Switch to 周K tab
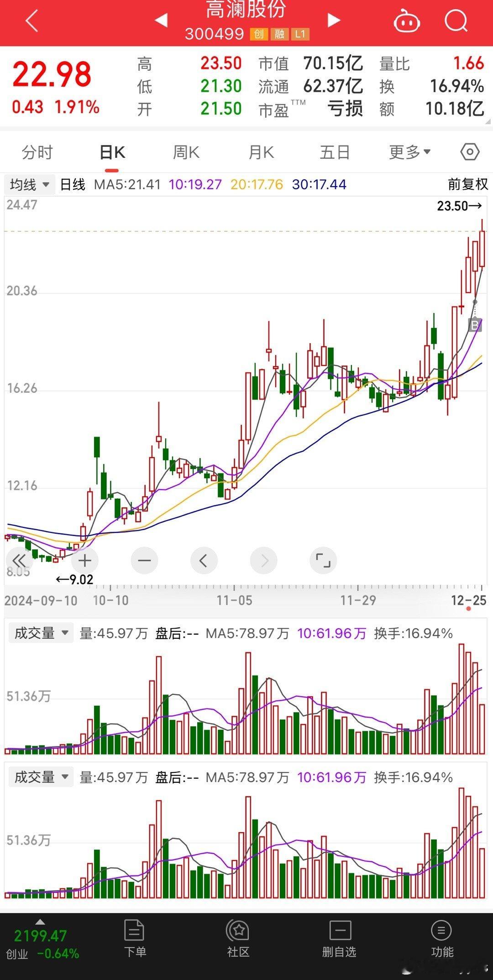Image resolution: width=493 pixels, height=980 pixels. (x=186, y=152)
